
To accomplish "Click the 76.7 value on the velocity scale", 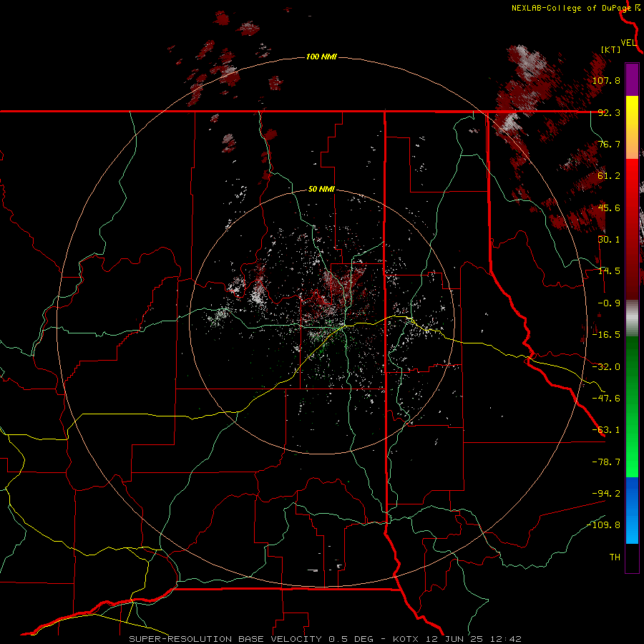I will (x=609, y=144).
